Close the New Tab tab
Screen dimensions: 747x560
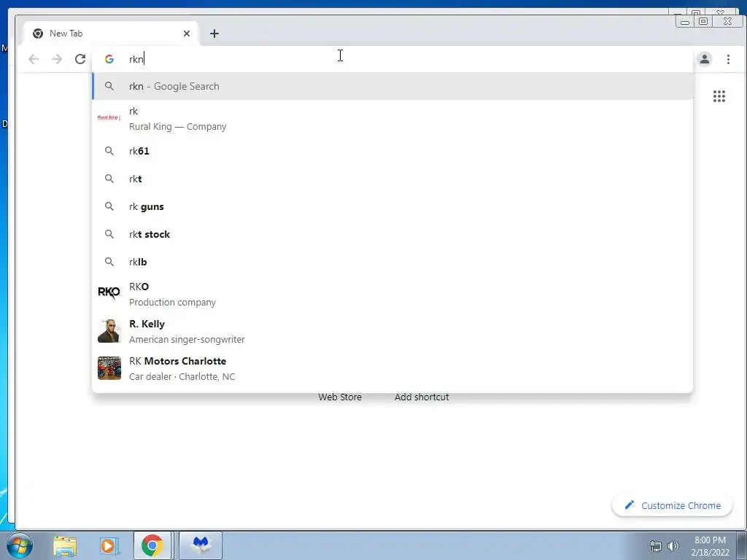pyautogui.click(x=187, y=34)
